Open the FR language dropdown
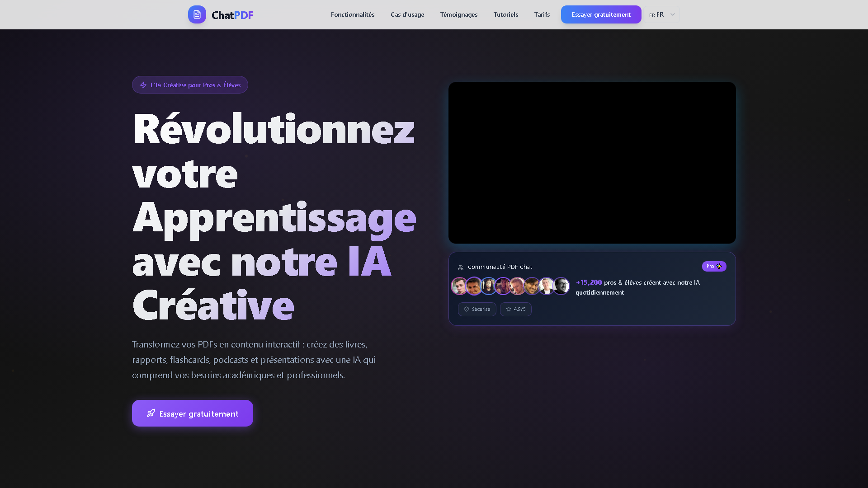The width and height of the screenshot is (868, 488). pyautogui.click(x=657, y=14)
